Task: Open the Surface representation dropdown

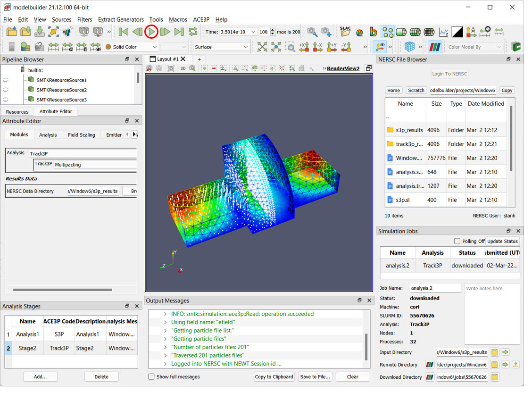Action: (221, 47)
